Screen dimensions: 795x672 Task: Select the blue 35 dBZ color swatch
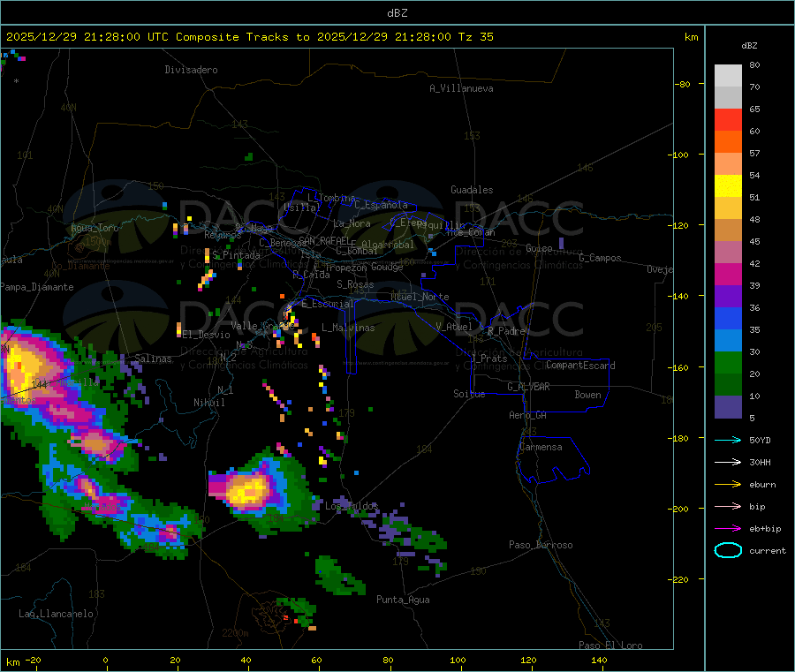(x=728, y=318)
